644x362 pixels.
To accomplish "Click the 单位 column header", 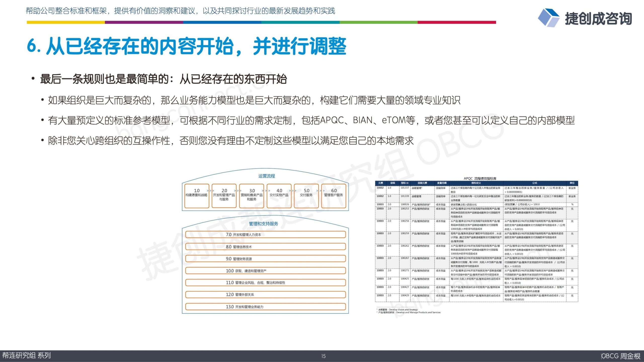I will click(x=572, y=183).
